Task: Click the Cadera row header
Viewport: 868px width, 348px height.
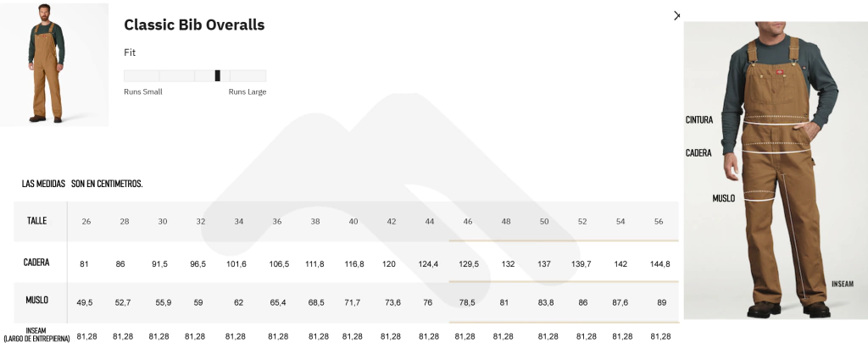Action: pyautogui.click(x=36, y=262)
